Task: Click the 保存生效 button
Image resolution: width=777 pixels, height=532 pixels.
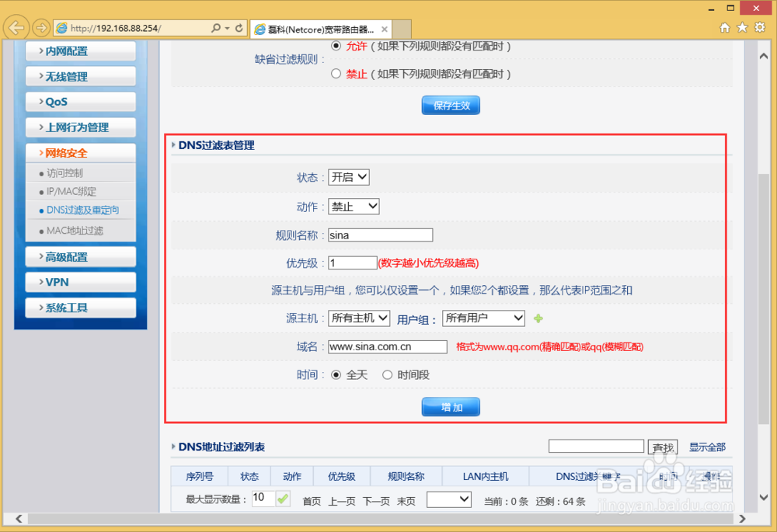Action: point(451,106)
